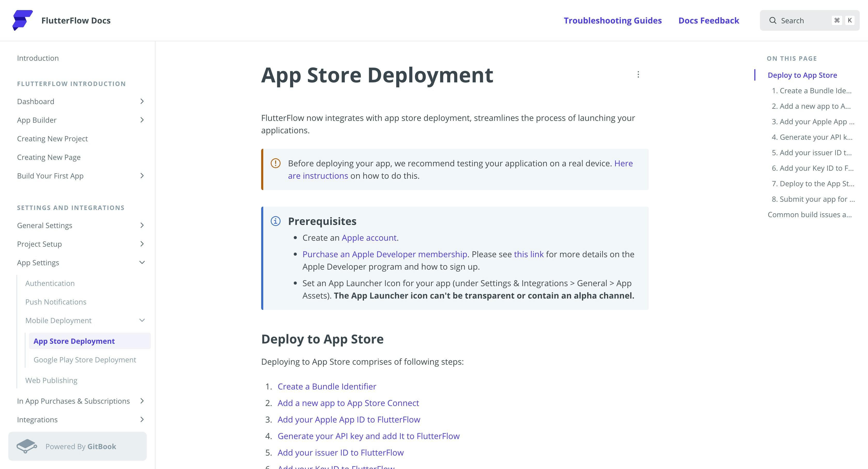
Task: Expand the App Builder chevron
Action: click(142, 120)
